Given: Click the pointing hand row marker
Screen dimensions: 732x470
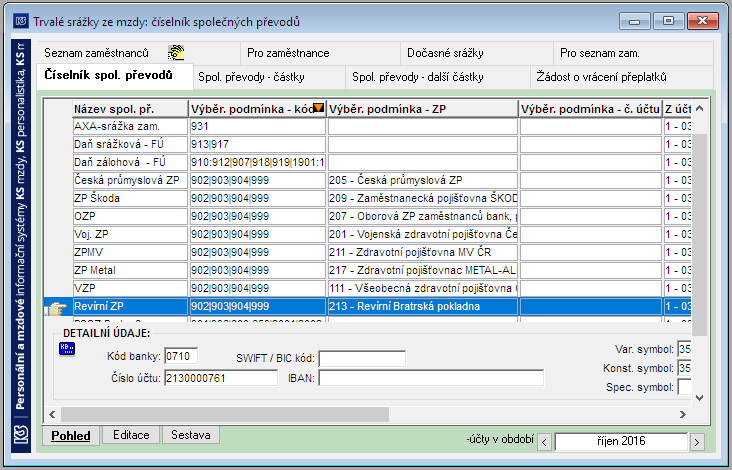Looking at the screenshot, I should coord(56,308).
